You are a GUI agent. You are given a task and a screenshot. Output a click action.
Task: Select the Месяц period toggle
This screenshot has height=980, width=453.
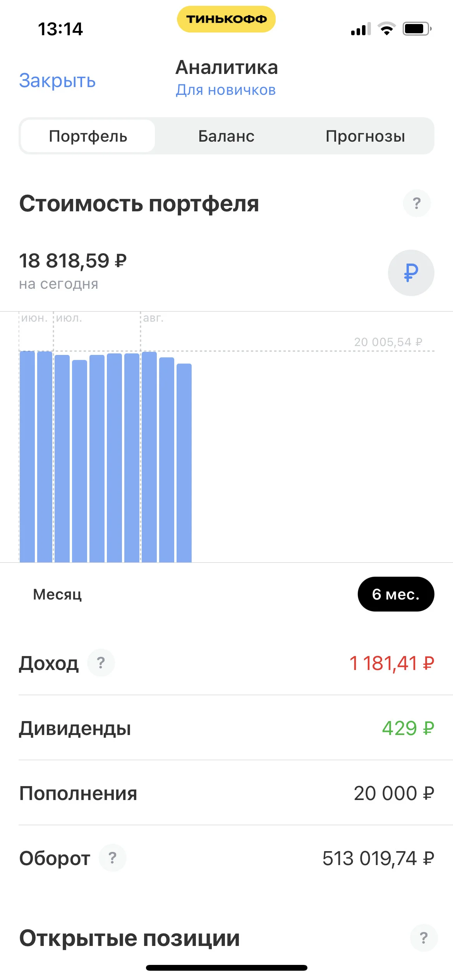click(57, 594)
